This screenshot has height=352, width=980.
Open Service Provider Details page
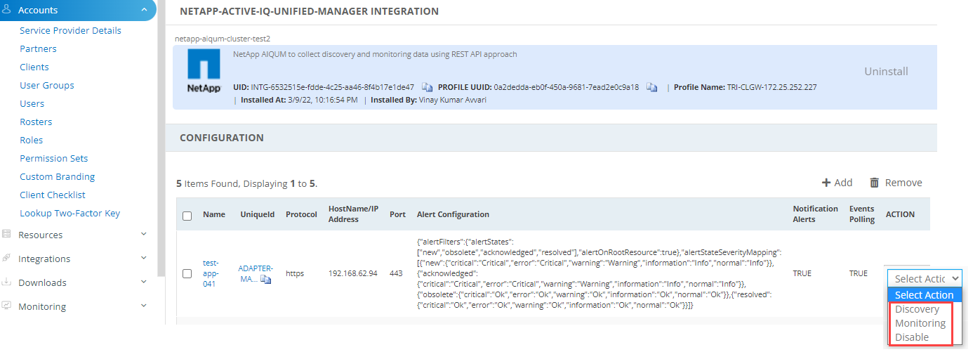pos(70,30)
